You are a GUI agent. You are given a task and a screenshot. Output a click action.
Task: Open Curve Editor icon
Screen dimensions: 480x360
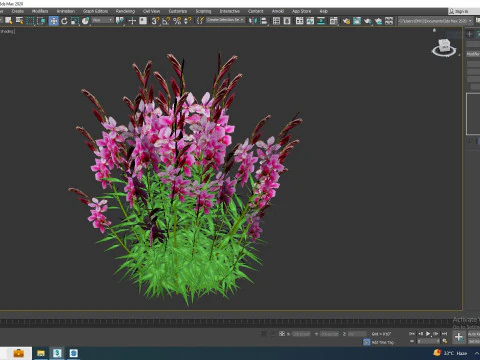click(x=310, y=21)
